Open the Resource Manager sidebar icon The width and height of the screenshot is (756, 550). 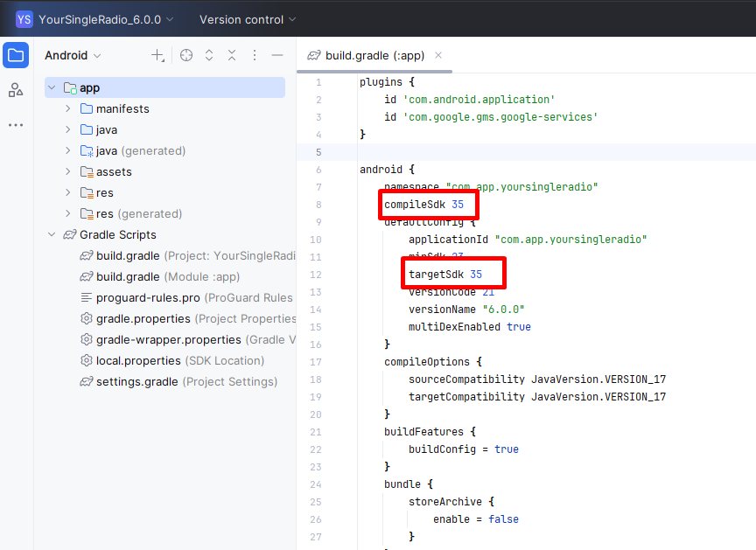(16, 89)
